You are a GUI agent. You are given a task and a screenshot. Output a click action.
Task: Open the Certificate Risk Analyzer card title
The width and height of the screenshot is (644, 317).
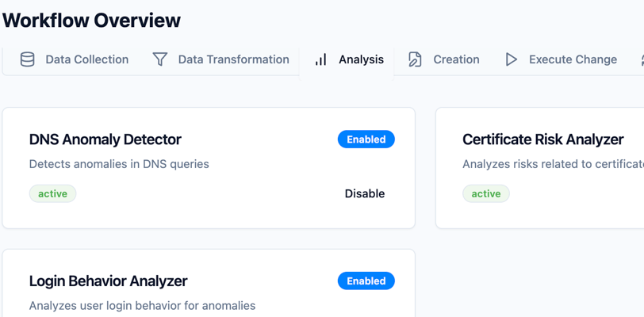543,139
